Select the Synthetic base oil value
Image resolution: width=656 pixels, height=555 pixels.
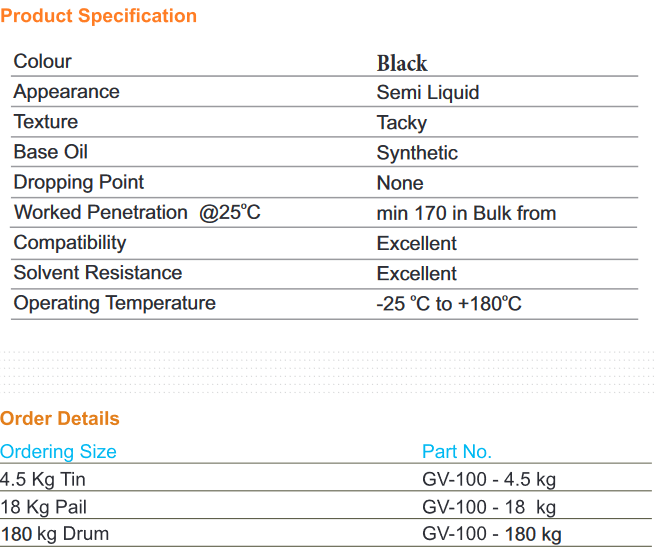[417, 153]
